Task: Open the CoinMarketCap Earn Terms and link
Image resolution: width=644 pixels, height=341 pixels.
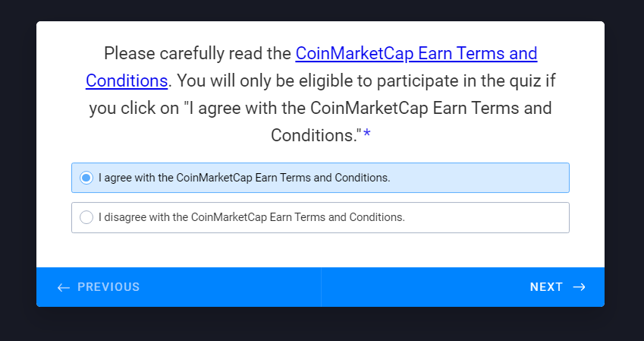Action: click(x=416, y=54)
